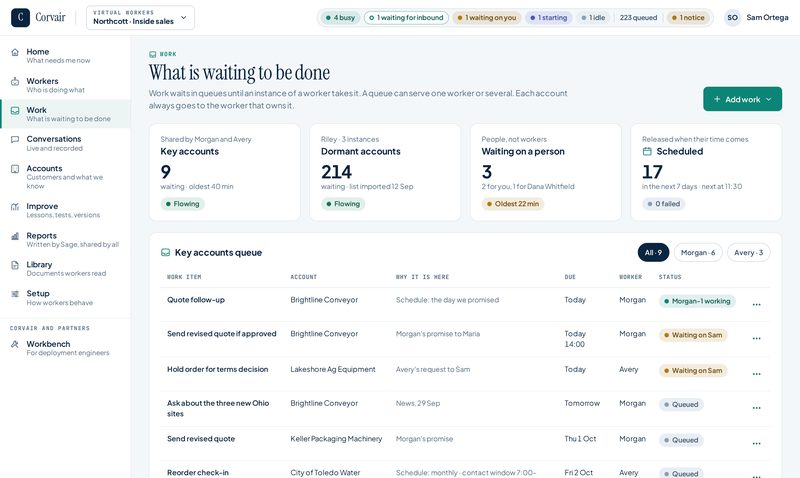Open row menu for Ask about Ohio sites
The height and width of the screenshot is (478, 800).
(757, 408)
